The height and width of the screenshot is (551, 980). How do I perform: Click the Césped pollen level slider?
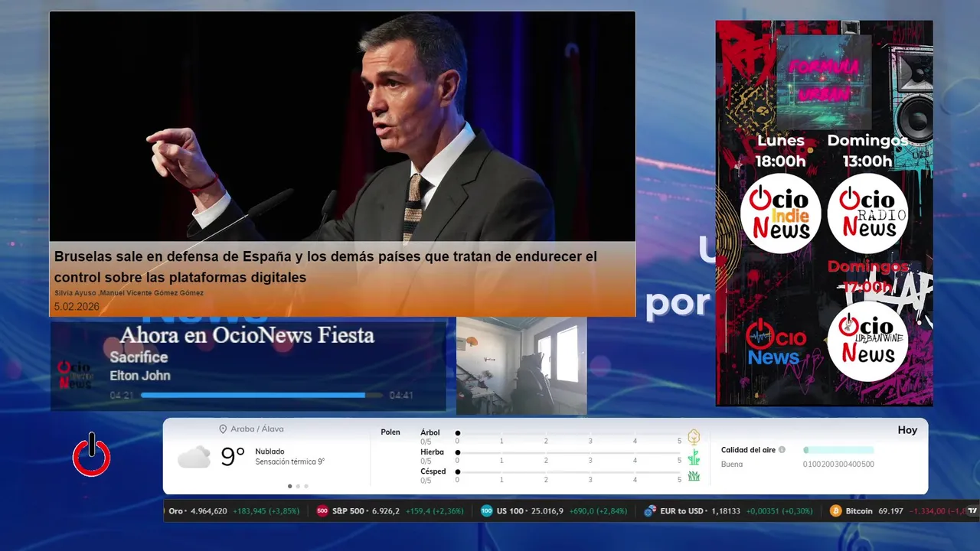[568, 472]
